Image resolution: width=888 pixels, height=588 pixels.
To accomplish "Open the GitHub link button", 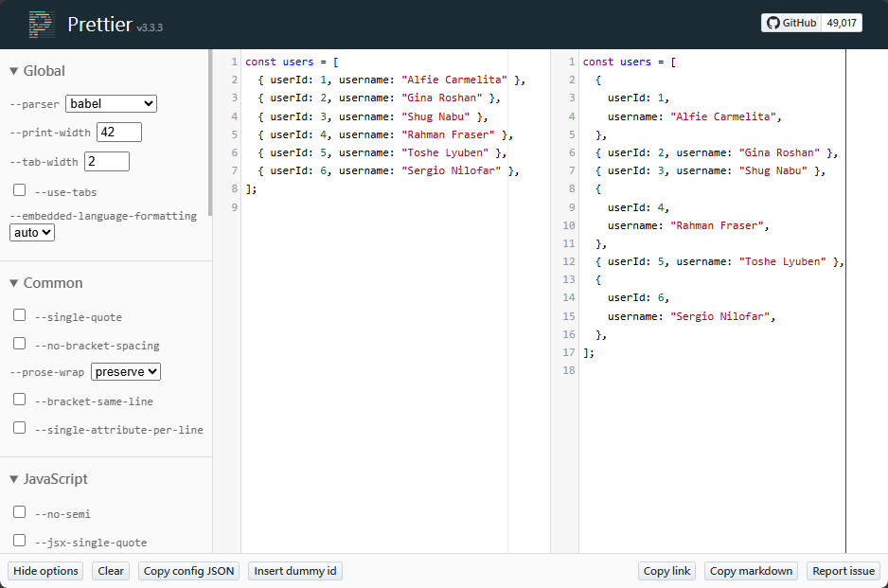I will [791, 23].
